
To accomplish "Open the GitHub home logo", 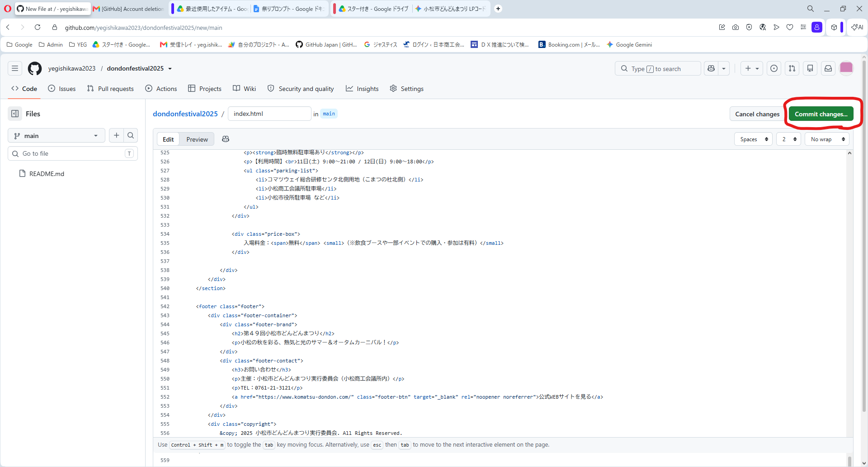I will tap(35, 68).
